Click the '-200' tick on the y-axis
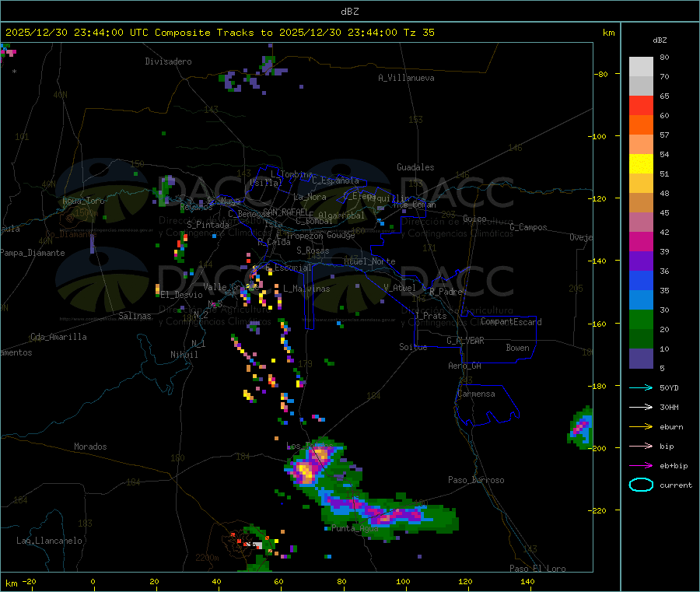700x592 pixels. click(x=596, y=448)
